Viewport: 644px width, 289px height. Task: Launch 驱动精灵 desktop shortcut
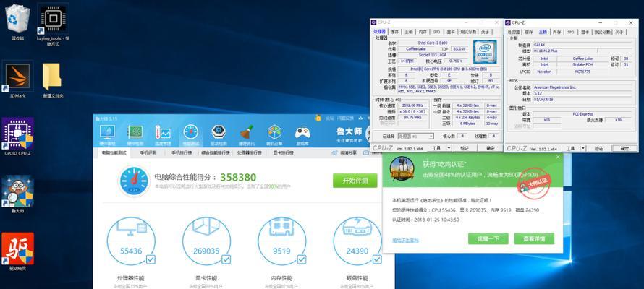point(17,251)
